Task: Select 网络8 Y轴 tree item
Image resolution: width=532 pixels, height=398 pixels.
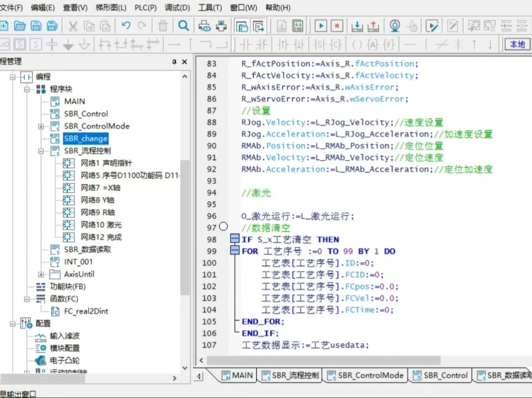Action: point(98,200)
